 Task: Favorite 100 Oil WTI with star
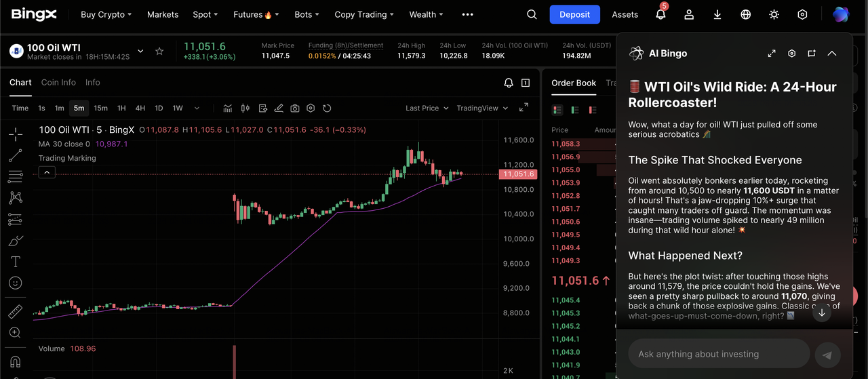[159, 52]
